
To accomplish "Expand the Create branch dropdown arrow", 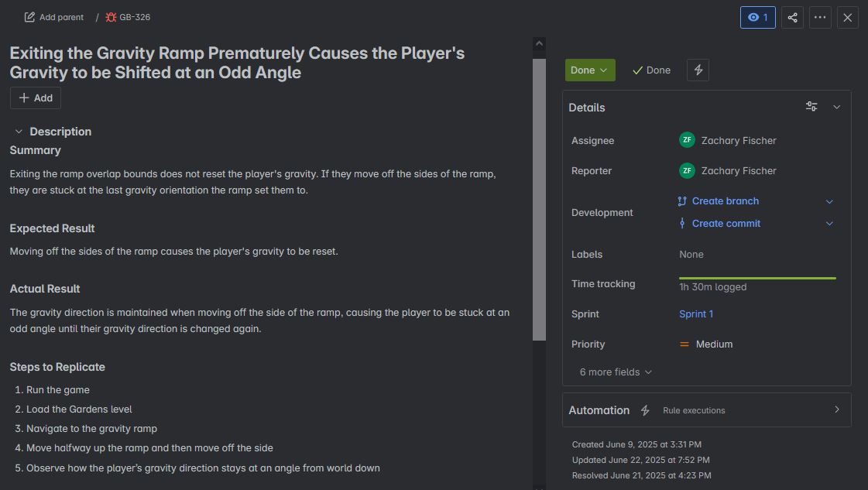I will pos(829,201).
